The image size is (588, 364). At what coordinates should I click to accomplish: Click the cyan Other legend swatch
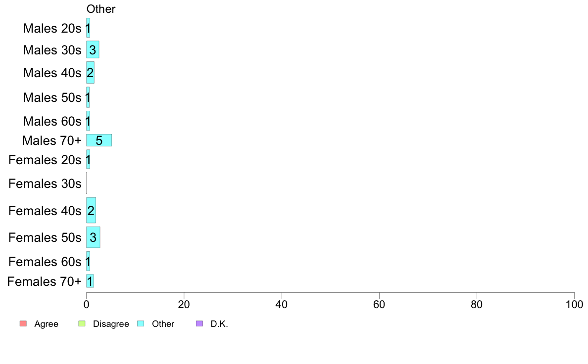coord(141,324)
